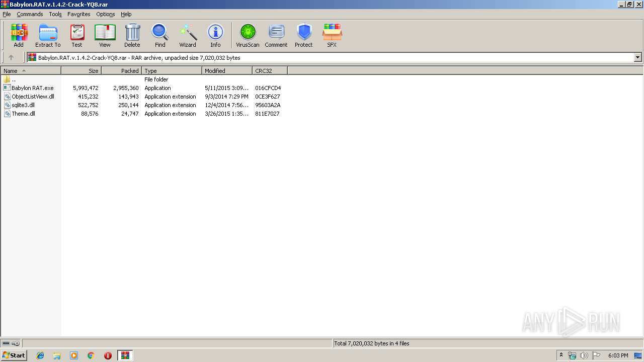Click the ObjectListView.dll file icon
This screenshot has height=362, width=644.
7,97
